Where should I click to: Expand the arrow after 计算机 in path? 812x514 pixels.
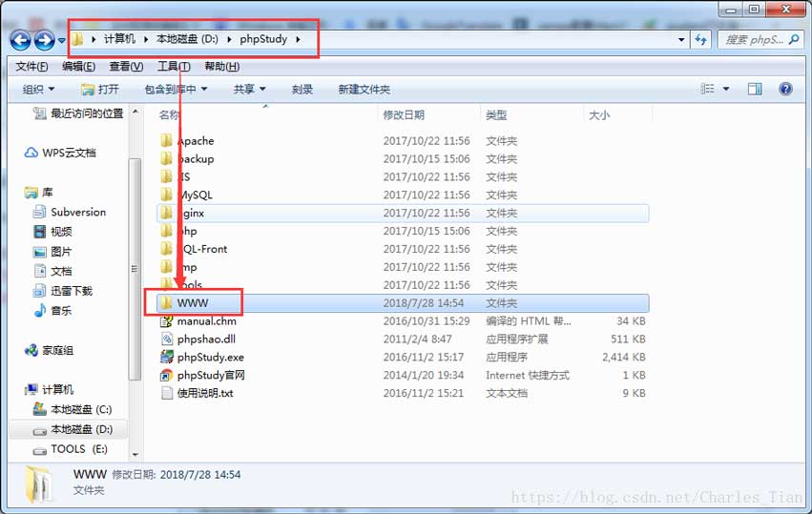tap(146, 39)
